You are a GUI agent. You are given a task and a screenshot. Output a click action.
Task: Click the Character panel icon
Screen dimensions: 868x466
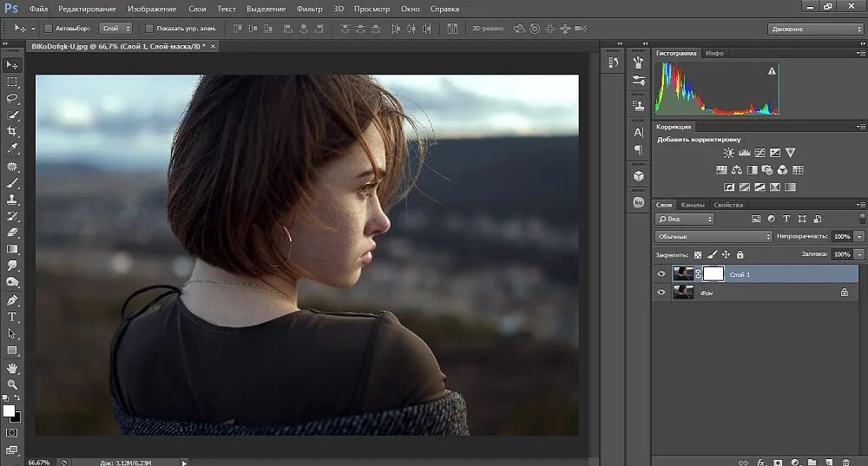639,132
